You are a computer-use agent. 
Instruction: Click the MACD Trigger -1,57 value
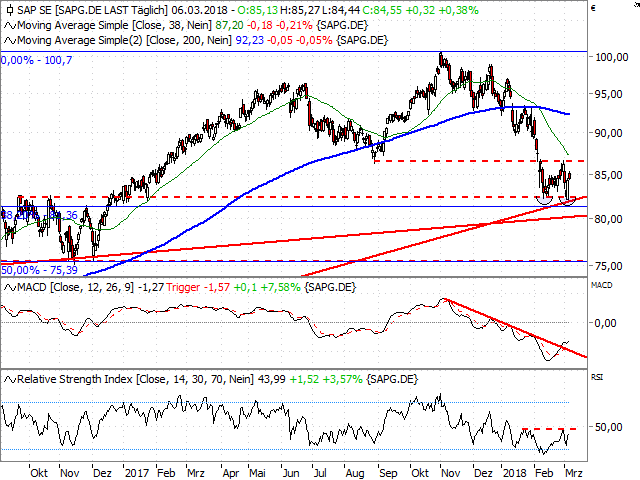tap(198, 287)
